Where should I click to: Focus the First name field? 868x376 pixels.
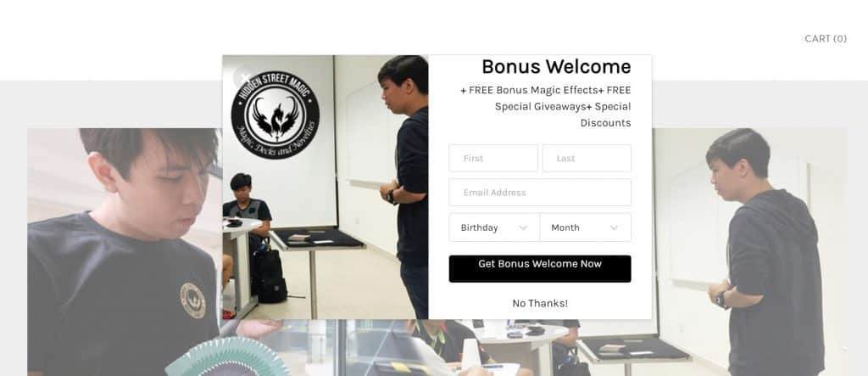[x=493, y=158]
